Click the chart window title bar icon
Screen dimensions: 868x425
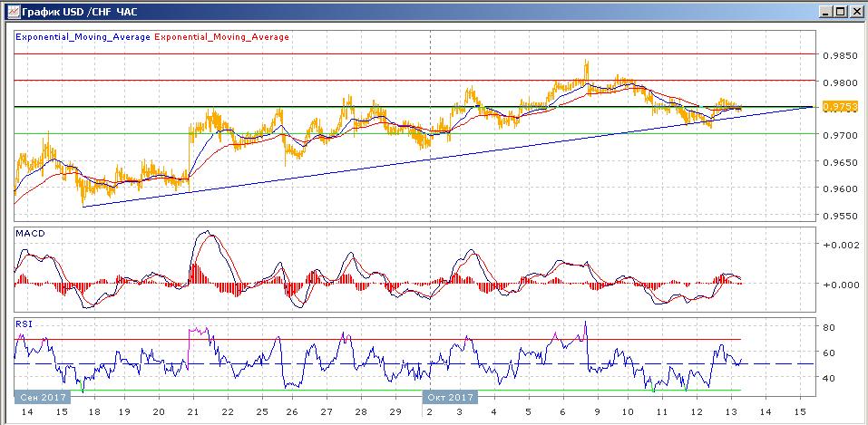point(12,11)
